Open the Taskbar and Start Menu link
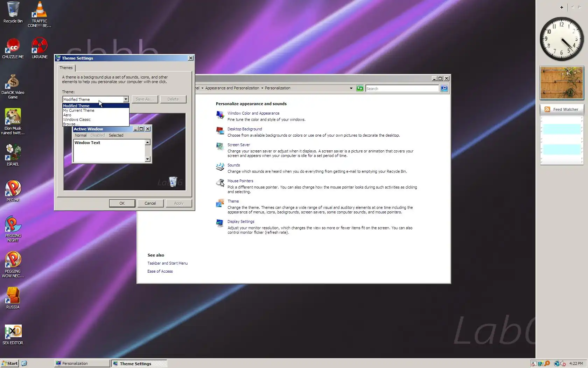 click(x=168, y=263)
